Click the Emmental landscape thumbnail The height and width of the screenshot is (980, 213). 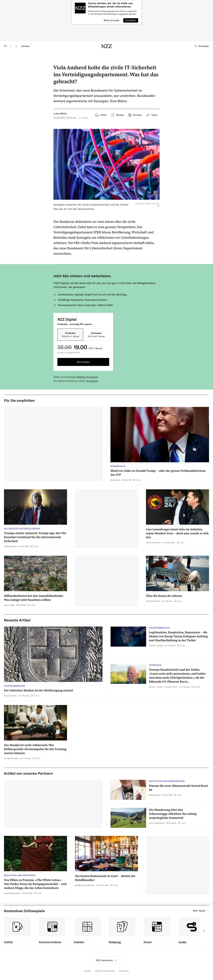point(128,818)
